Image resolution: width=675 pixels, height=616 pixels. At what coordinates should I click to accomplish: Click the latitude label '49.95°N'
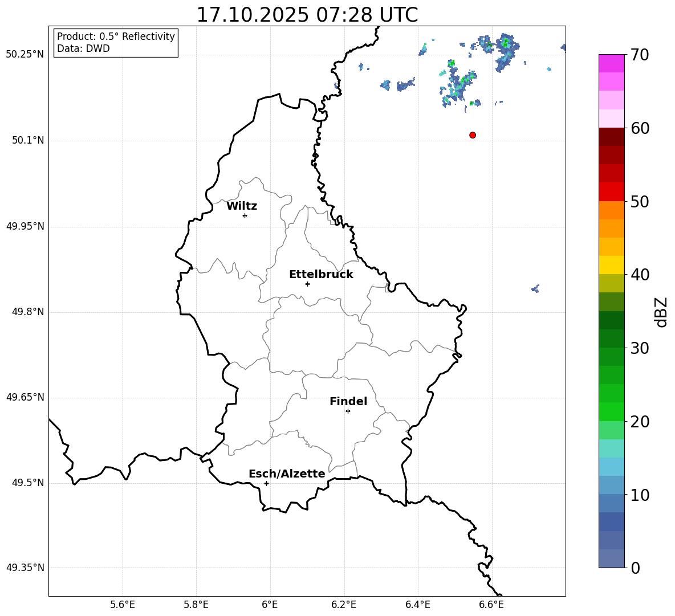click(x=25, y=226)
